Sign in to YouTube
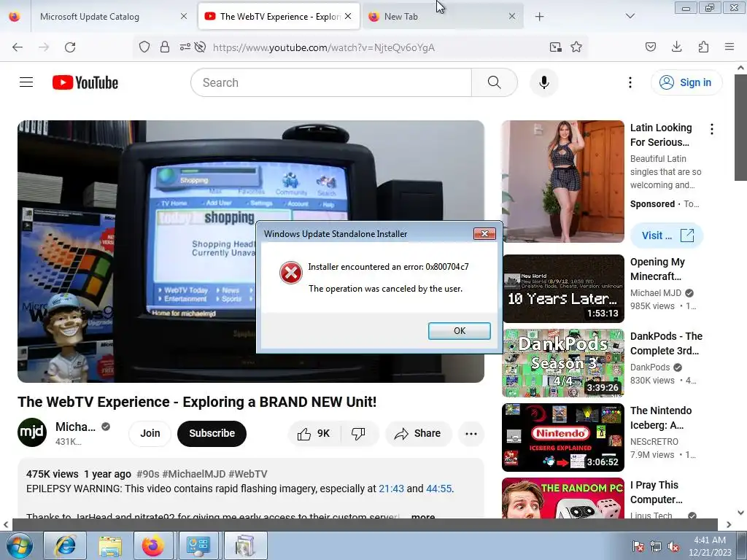This screenshot has width=747, height=560. 686,82
